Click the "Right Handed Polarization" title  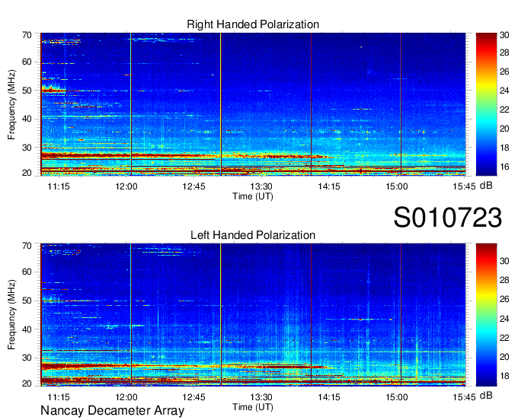click(x=253, y=24)
